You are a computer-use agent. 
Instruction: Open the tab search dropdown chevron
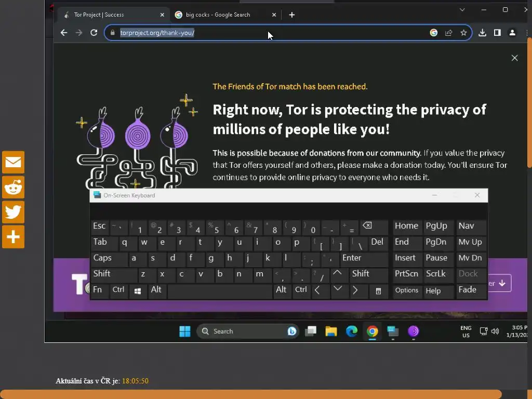(x=462, y=9)
